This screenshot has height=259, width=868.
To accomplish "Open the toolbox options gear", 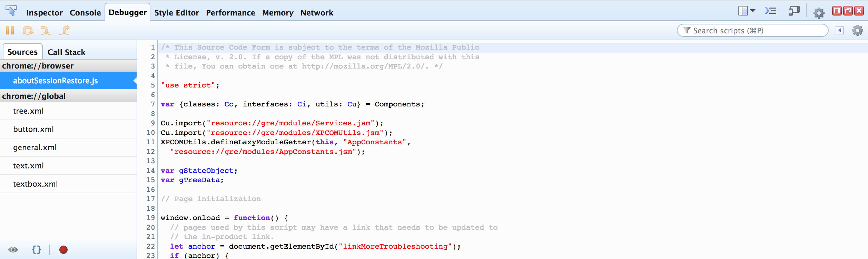I will (x=819, y=13).
